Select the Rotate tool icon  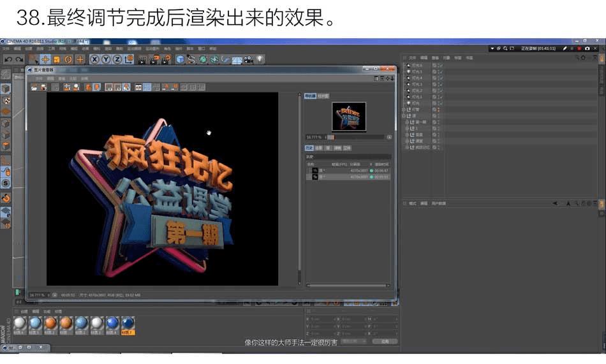coord(68,59)
